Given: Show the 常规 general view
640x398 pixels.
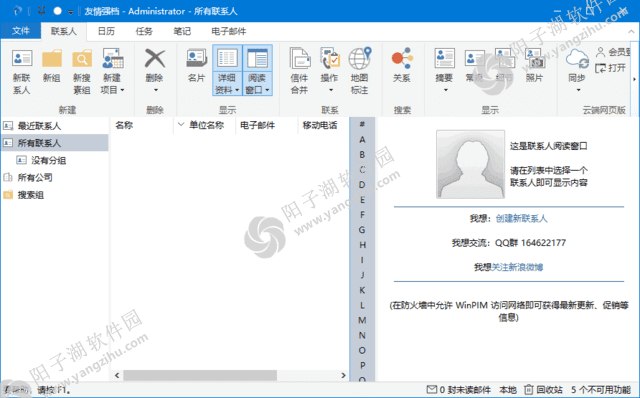Looking at the screenshot, I should tap(474, 65).
